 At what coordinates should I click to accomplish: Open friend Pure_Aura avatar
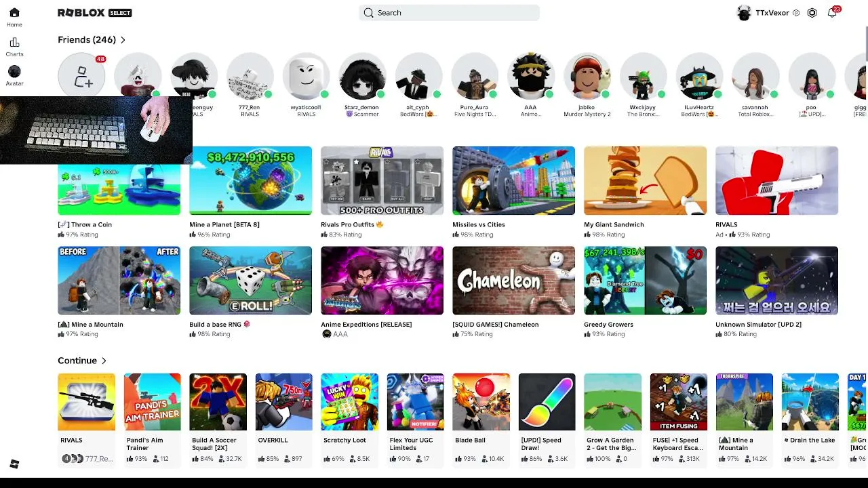coord(474,77)
